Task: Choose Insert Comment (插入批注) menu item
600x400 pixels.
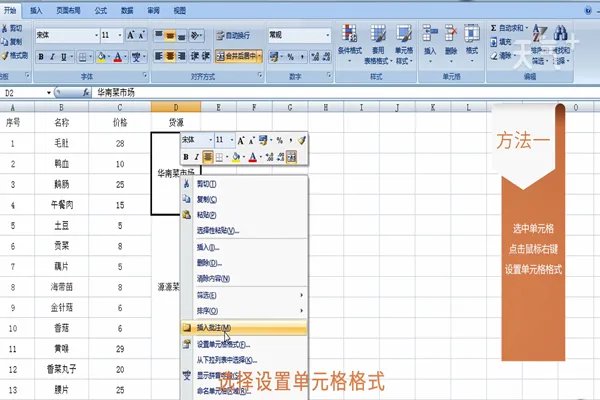Action: pyautogui.click(x=244, y=328)
